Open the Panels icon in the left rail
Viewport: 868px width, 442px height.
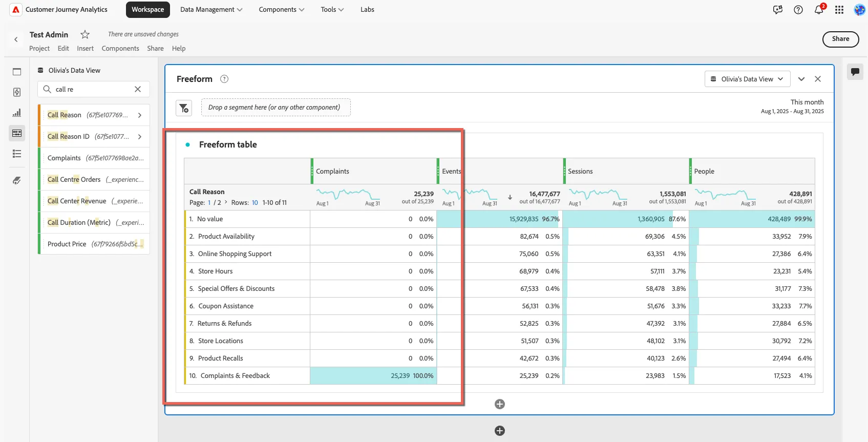[x=17, y=72]
